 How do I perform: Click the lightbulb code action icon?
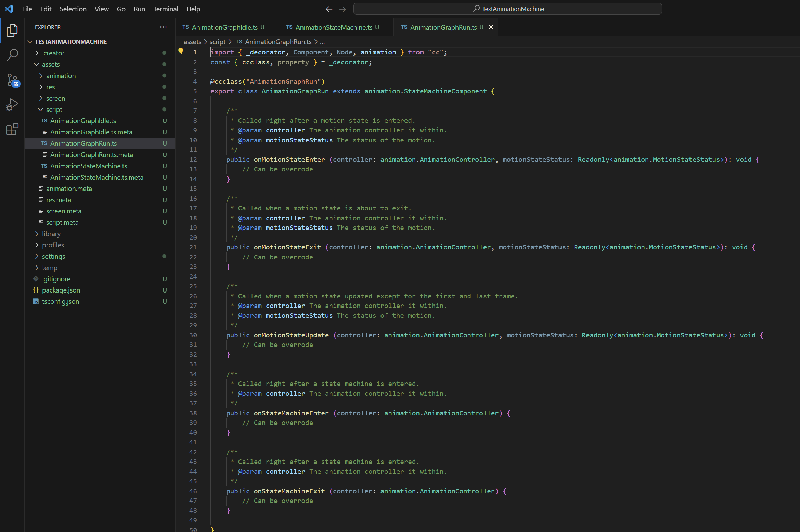pos(181,52)
